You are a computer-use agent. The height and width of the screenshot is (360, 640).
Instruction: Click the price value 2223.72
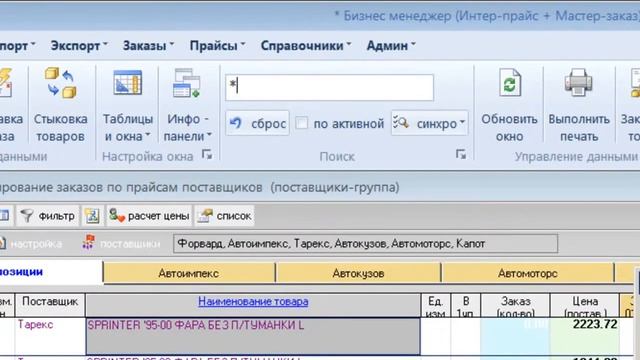pyautogui.click(x=595, y=324)
